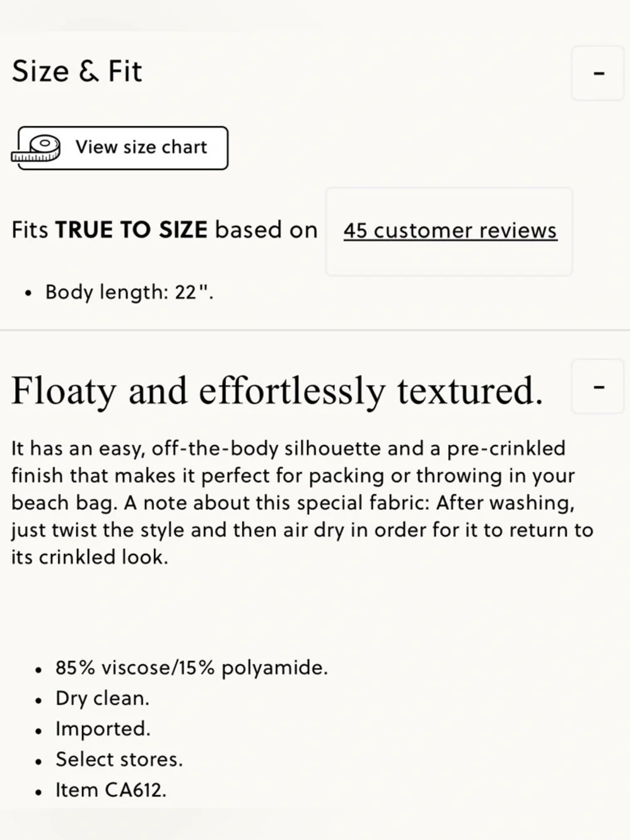This screenshot has width=630, height=840.
Task: Click the Select stores bullet item
Action: pos(119,759)
